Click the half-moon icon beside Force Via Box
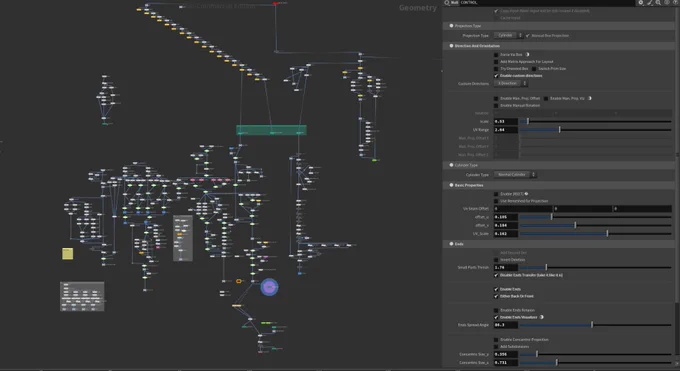Viewport: 680px width, 371px height. (527, 55)
